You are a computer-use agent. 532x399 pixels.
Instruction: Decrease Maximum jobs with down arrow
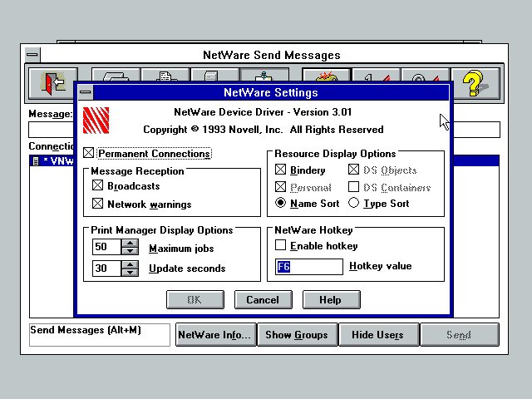tap(130, 251)
